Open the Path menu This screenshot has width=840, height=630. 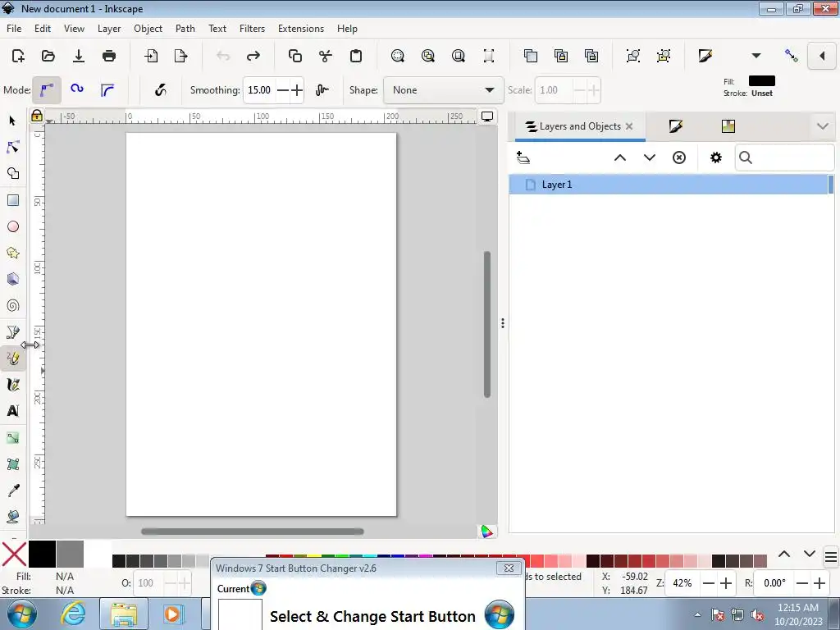click(185, 29)
